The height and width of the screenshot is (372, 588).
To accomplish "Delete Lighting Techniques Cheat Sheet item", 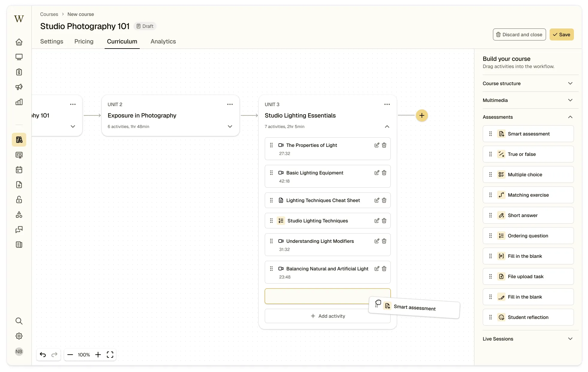I will click(384, 200).
